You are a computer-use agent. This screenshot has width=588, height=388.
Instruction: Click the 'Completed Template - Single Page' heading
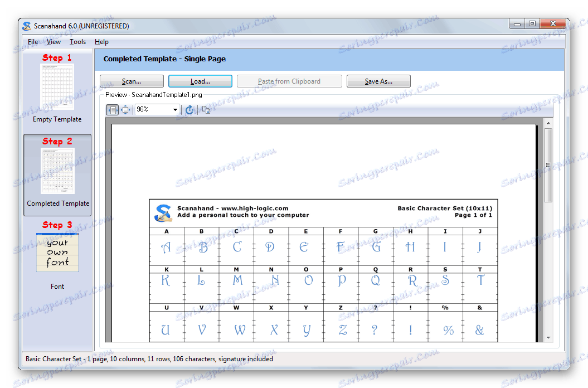[x=164, y=59]
